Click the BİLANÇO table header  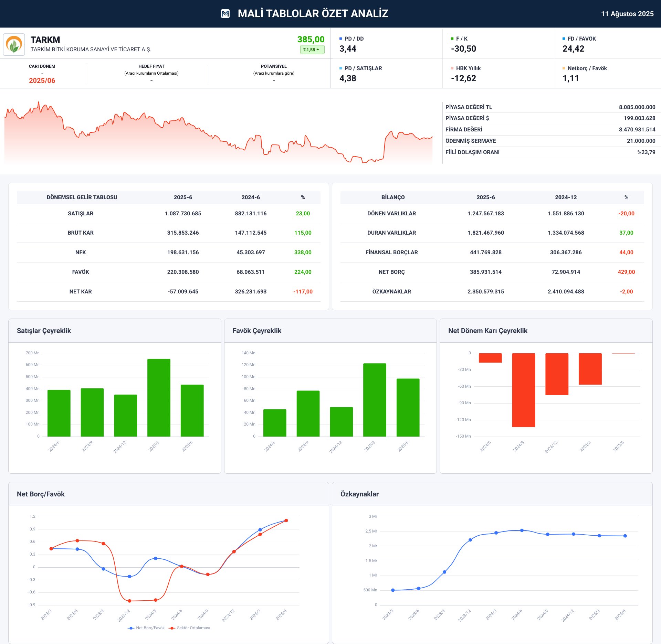click(393, 197)
